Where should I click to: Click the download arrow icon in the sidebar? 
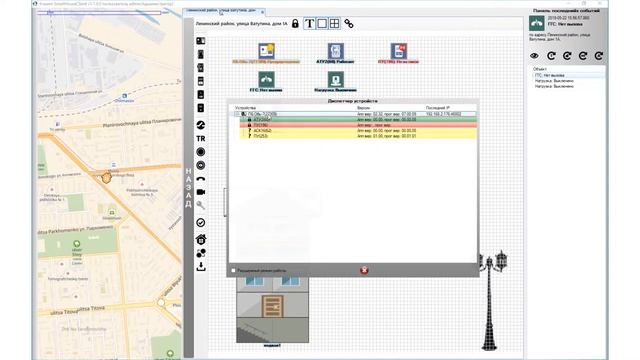click(201, 267)
